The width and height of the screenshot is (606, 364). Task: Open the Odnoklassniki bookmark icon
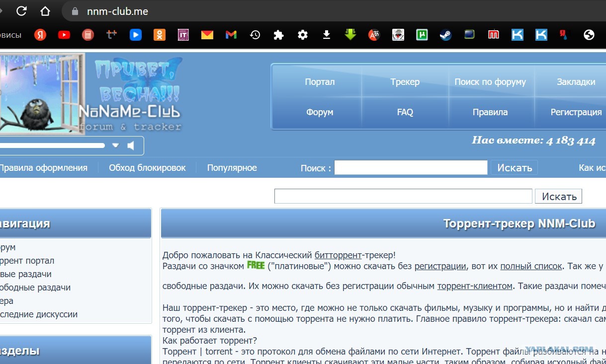pos(160,35)
